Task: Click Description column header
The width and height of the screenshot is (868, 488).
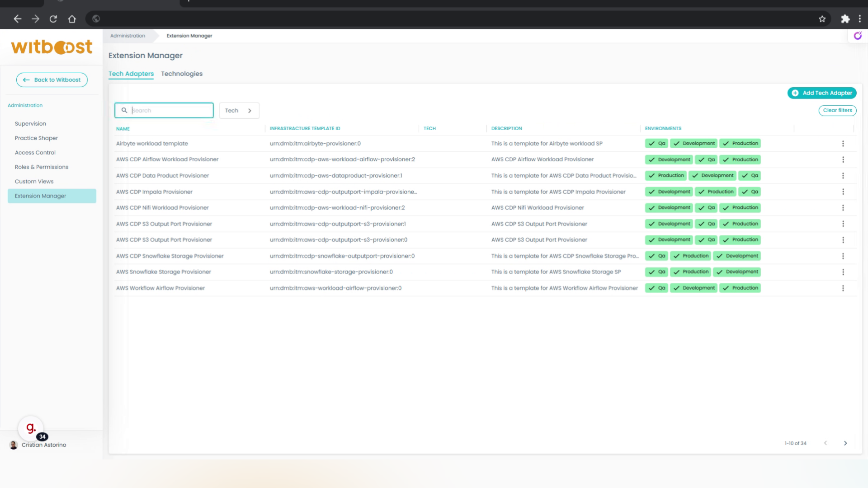Action: (506, 129)
